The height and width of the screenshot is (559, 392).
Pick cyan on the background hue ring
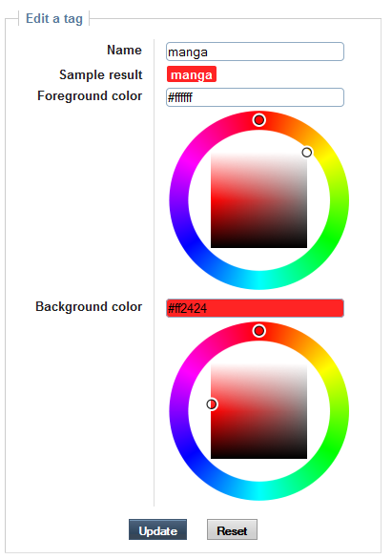click(x=259, y=491)
